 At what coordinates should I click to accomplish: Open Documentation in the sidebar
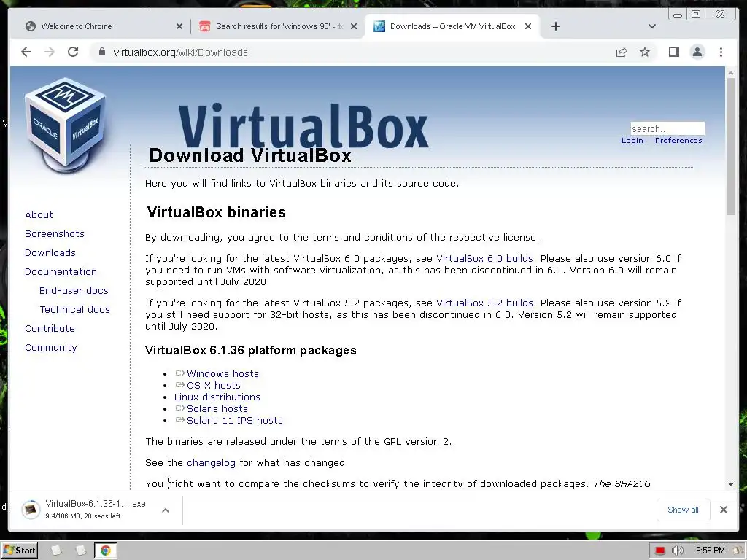click(x=61, y=272)
